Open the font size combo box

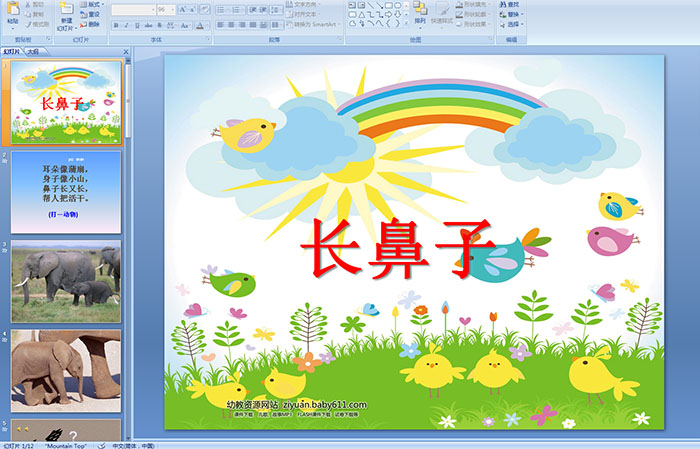[x=166, y=10]
